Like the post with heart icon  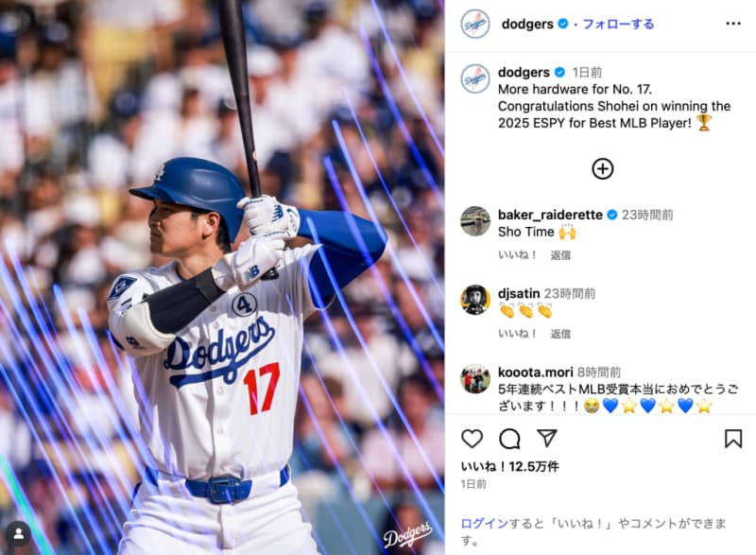(472, 439)
